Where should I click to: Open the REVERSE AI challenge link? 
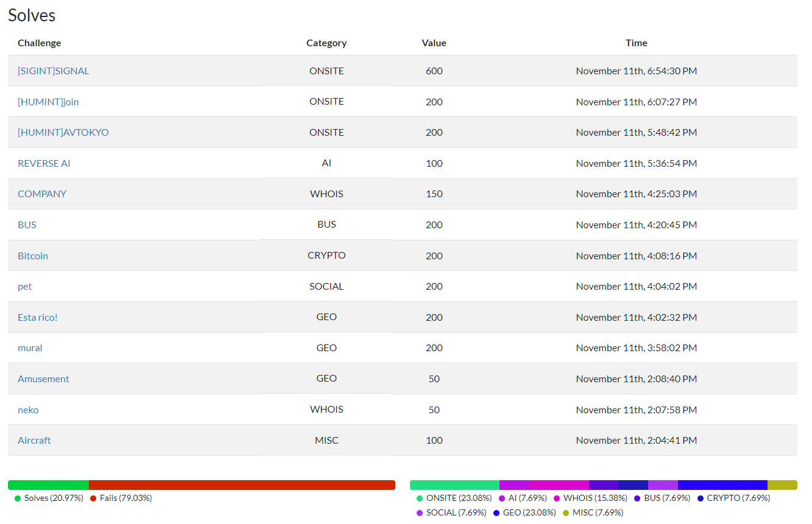[44, 163]
